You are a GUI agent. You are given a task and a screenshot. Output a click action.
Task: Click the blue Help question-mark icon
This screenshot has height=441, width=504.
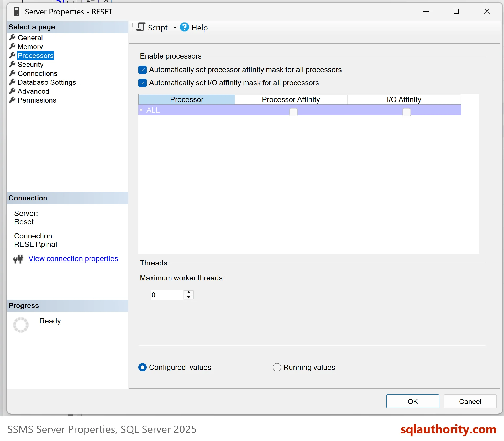184,27
